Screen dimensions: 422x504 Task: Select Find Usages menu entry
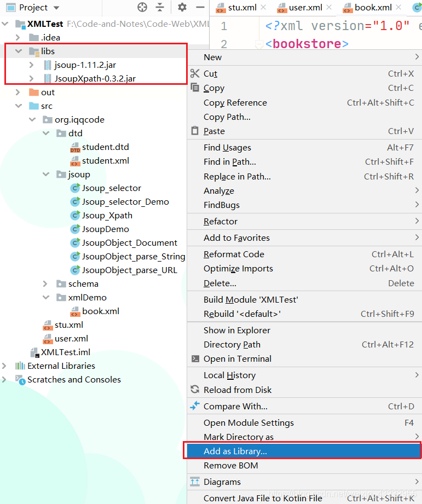point(304,148)
